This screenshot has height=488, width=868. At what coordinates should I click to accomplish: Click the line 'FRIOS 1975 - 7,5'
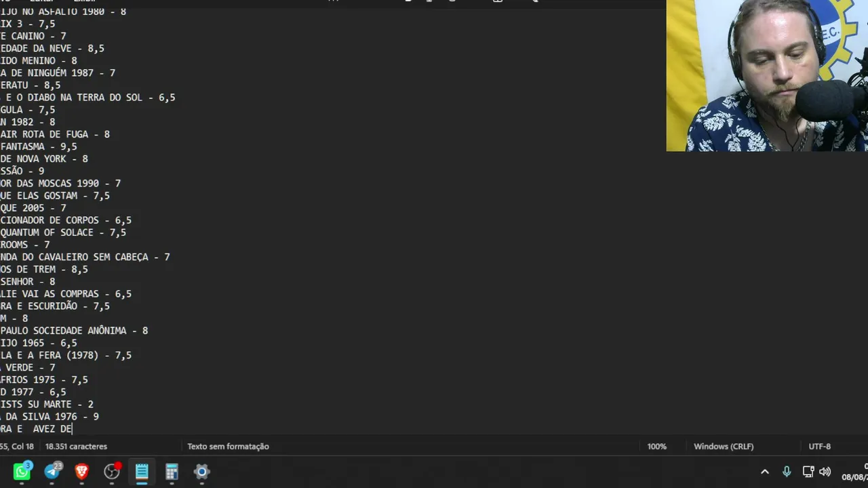coord(44,380)
